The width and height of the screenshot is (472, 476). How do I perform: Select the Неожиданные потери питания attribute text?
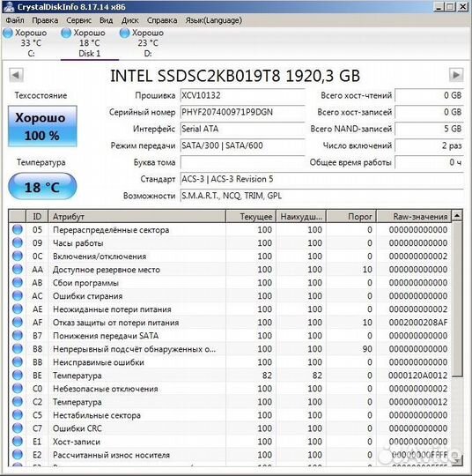tap(112, 309)
